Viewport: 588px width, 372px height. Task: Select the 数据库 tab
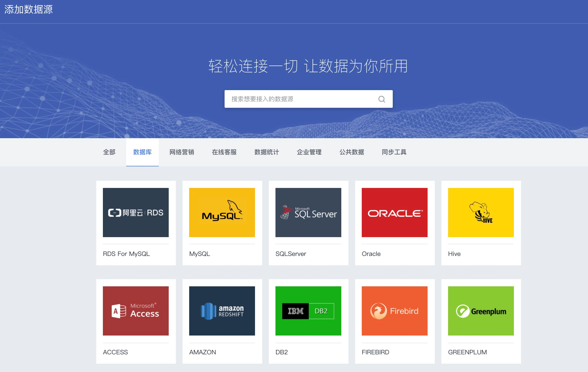142,152
